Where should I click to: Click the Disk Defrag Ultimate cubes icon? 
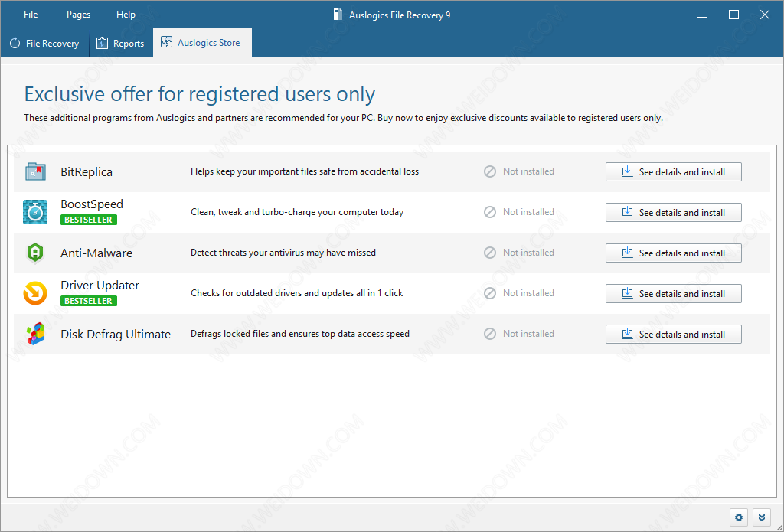click(x=35, y=334)
